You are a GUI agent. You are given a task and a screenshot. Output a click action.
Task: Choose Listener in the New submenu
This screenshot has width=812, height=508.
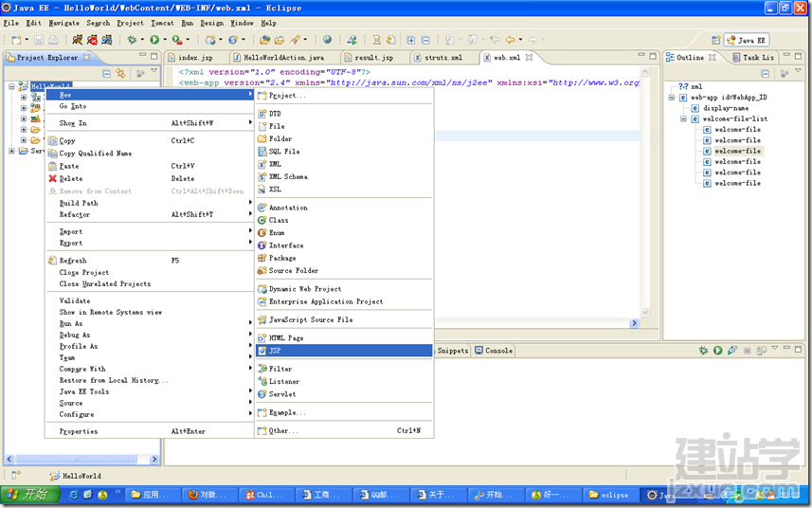click(x=344, y=382)
